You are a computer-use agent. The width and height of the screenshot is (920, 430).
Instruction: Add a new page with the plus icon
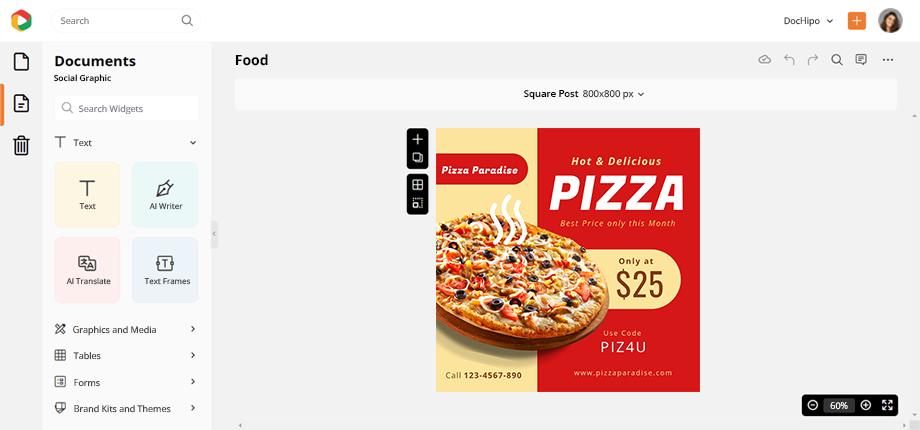coord(417,140)
